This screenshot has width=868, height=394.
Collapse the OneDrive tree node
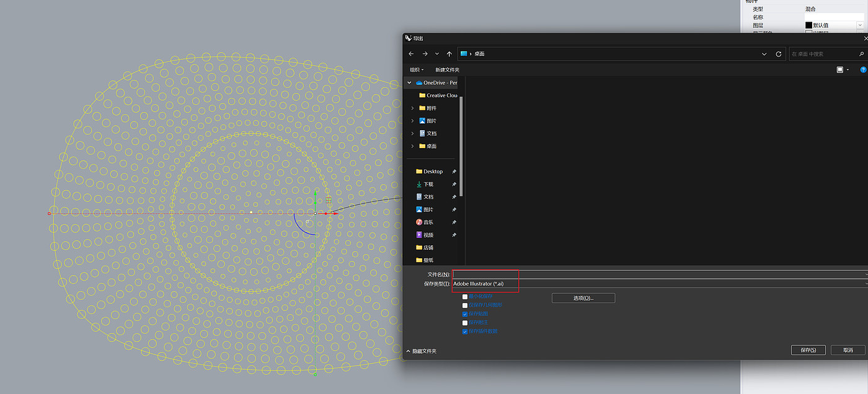(409, 82)
